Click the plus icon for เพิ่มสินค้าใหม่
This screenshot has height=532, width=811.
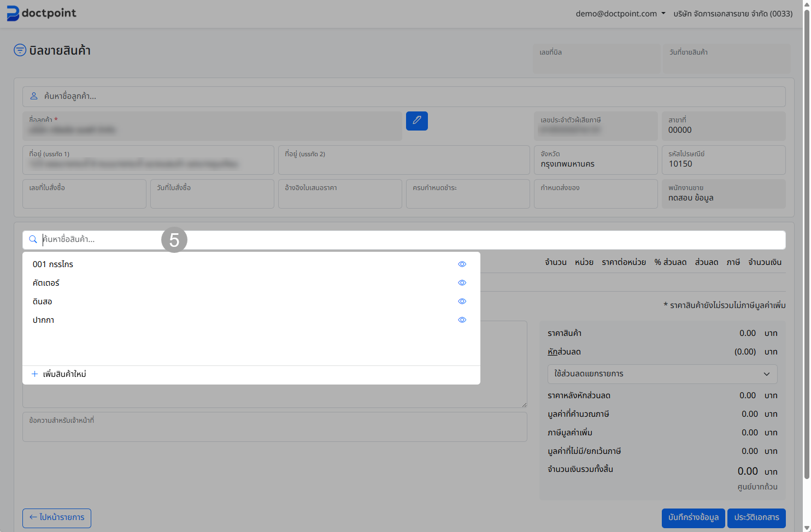pos(34,374)
